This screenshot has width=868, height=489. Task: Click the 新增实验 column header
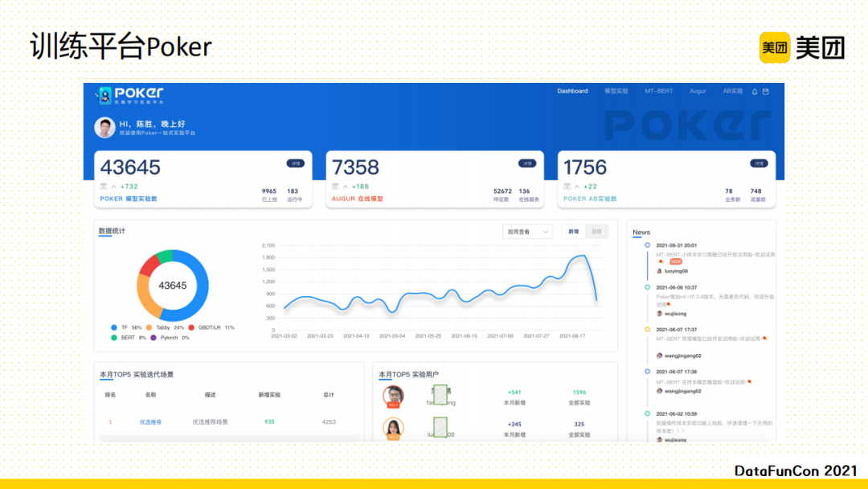pyautogui.click(x=269, y=395)
